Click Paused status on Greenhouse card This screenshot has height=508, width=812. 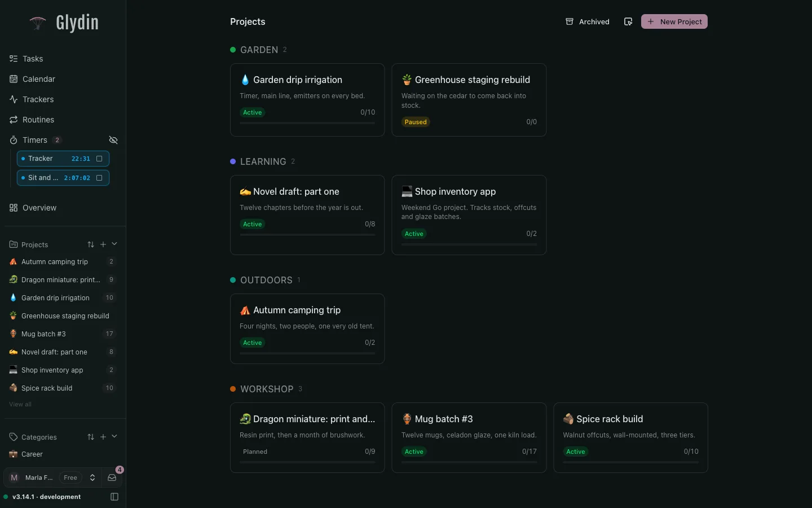(416, 122)
